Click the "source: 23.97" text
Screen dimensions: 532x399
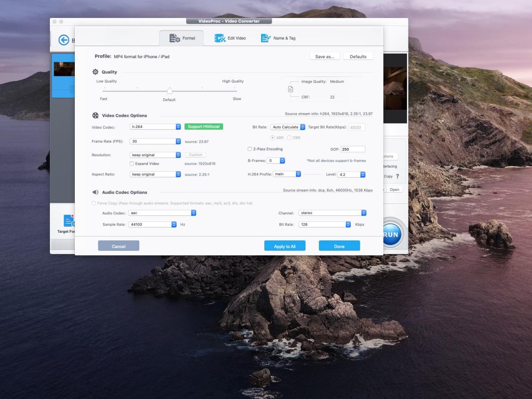click(197, 142)
